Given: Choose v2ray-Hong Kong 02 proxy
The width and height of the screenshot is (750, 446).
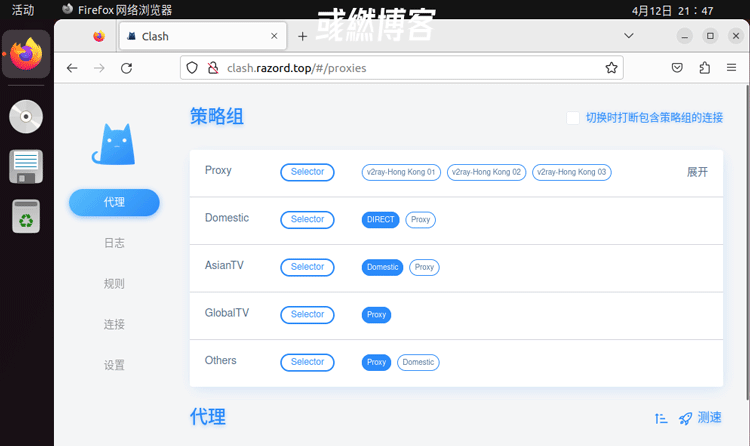Looking at the screenshot, I should [487, 172].
